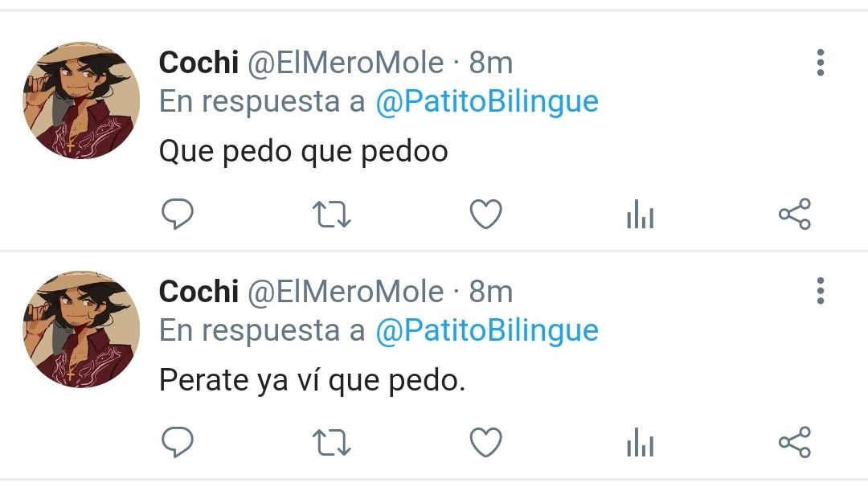The image size is (868, 487).
Task: Retweet the "Perate ya ví que pedo" tweet
Action: [x=332, y=444]
